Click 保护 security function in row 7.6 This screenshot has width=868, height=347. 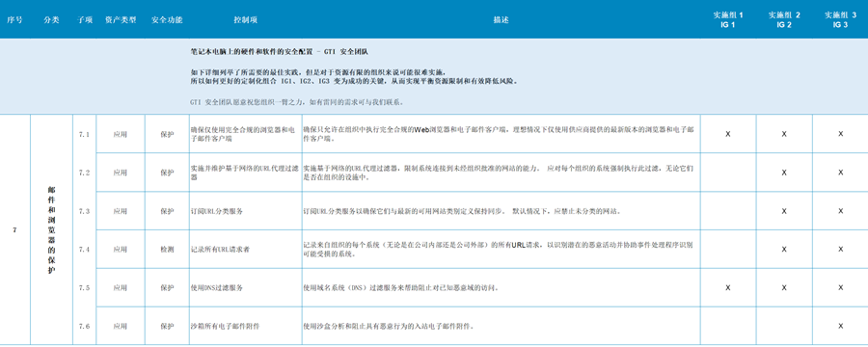click(x=167, y=326)
